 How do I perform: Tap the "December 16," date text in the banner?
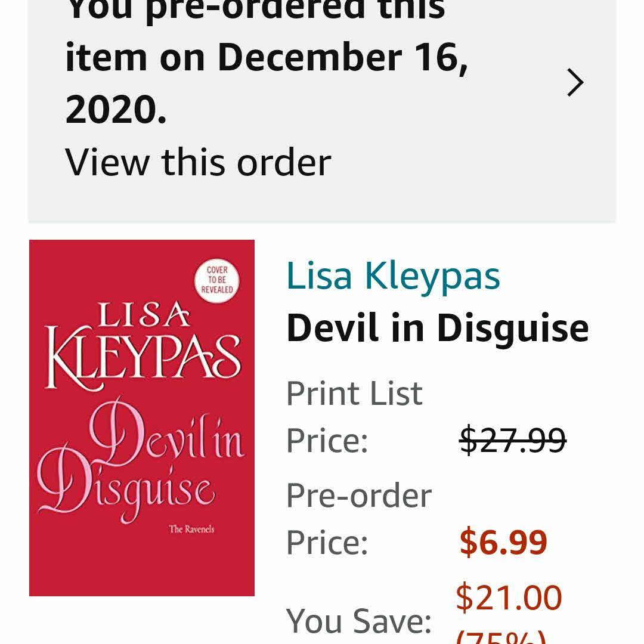[343, 57]
